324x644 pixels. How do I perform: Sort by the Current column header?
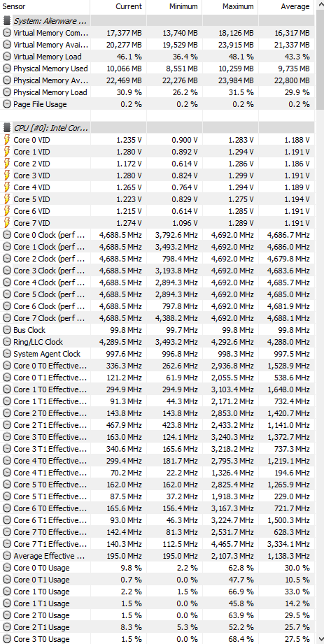118,6
